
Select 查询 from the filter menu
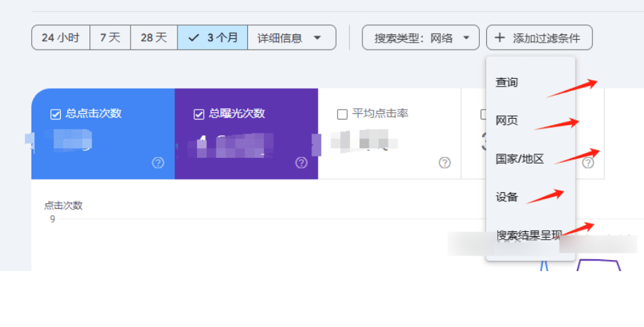pyautogui.click(x=507, y=82)
